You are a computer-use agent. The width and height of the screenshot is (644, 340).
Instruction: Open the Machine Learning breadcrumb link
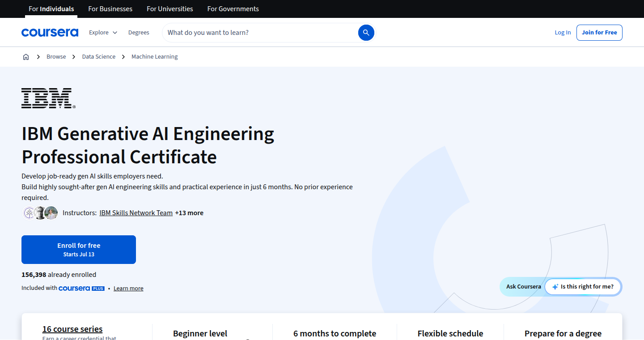pyautogui.click(x=155, y=57)
